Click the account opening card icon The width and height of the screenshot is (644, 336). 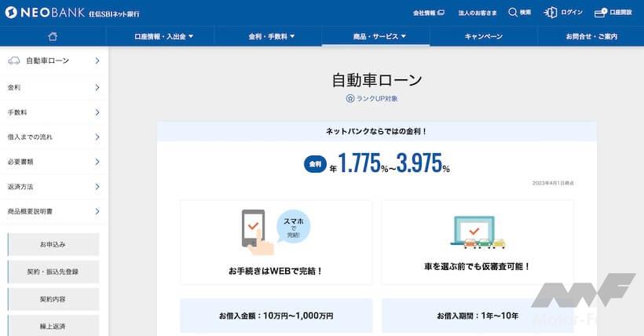(601, 13)
